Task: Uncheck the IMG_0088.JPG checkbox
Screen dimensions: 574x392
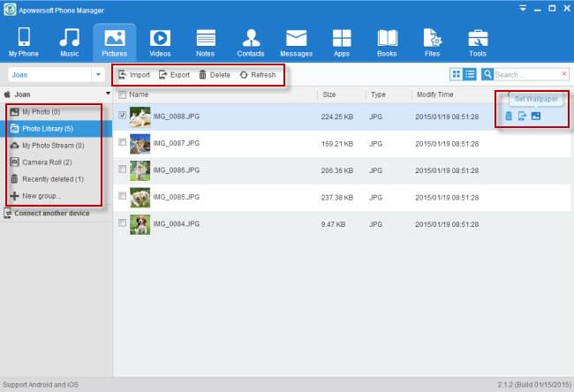Action: coord(122,115)
